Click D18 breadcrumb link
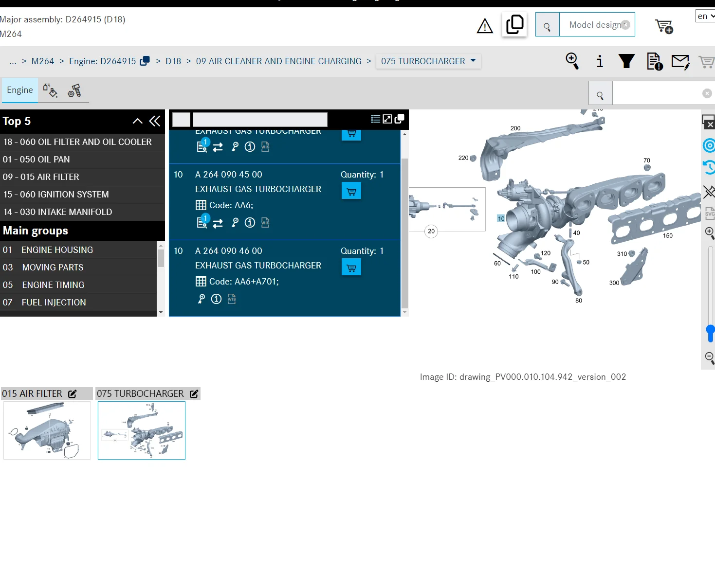715x588 pixels. pos(173,61)
